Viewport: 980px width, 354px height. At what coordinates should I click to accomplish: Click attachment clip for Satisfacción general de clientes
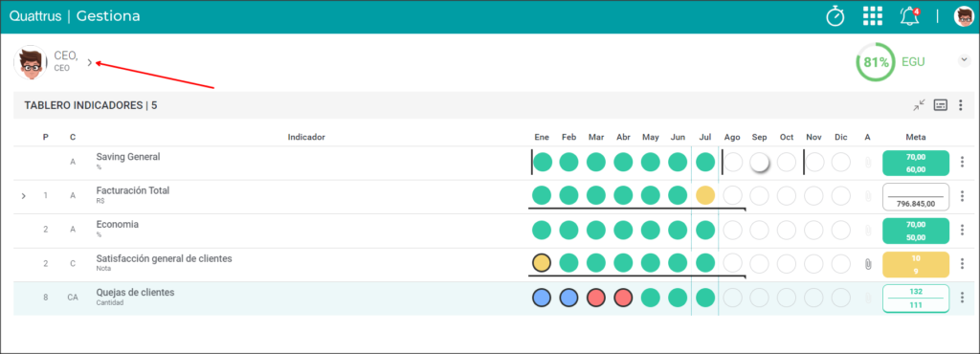867,264
